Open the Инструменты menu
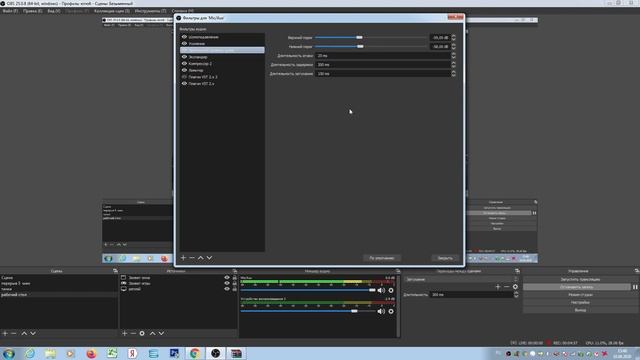Viewport: 640px width, 360px height. [150, 11]
